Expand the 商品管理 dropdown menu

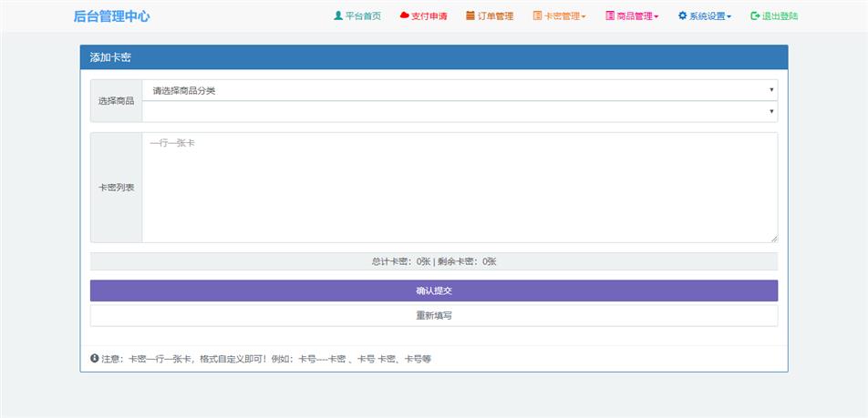632,16
